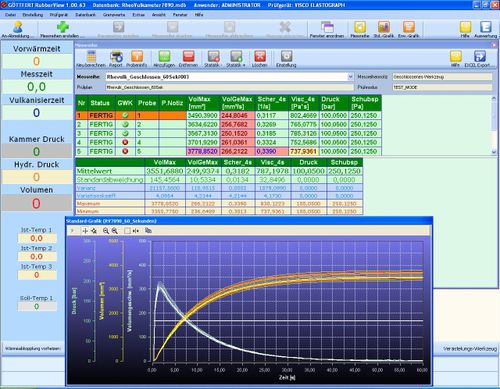This screenshot has height=389, width=500.
Task: Toggle the red GWK indicator in row 4
Action: click(125, 142)
